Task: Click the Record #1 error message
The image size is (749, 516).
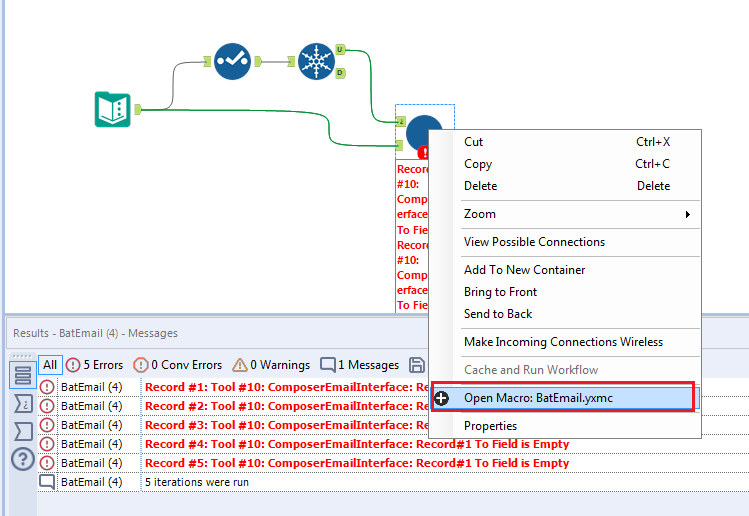Action: tap(287, 387)
